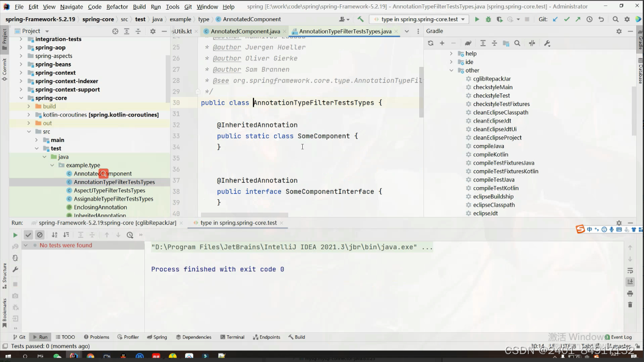Open the Refactor menu
Viewport: 644px width, 362px height.
(x=117, y=7)
